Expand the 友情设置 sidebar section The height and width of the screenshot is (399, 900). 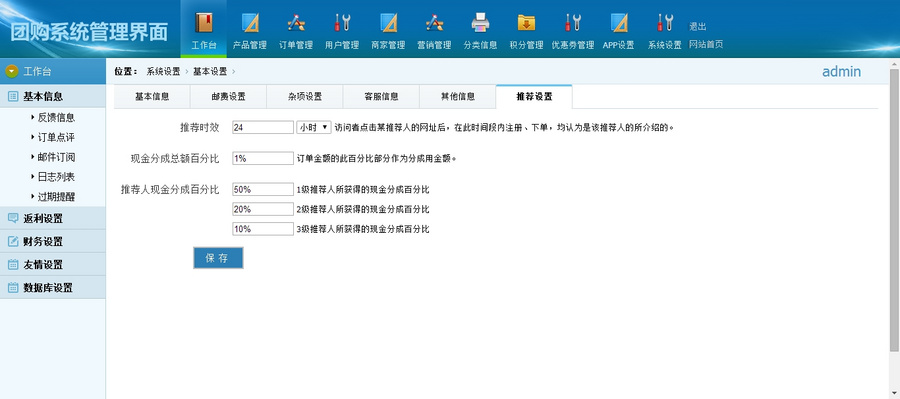pos(53,265)
